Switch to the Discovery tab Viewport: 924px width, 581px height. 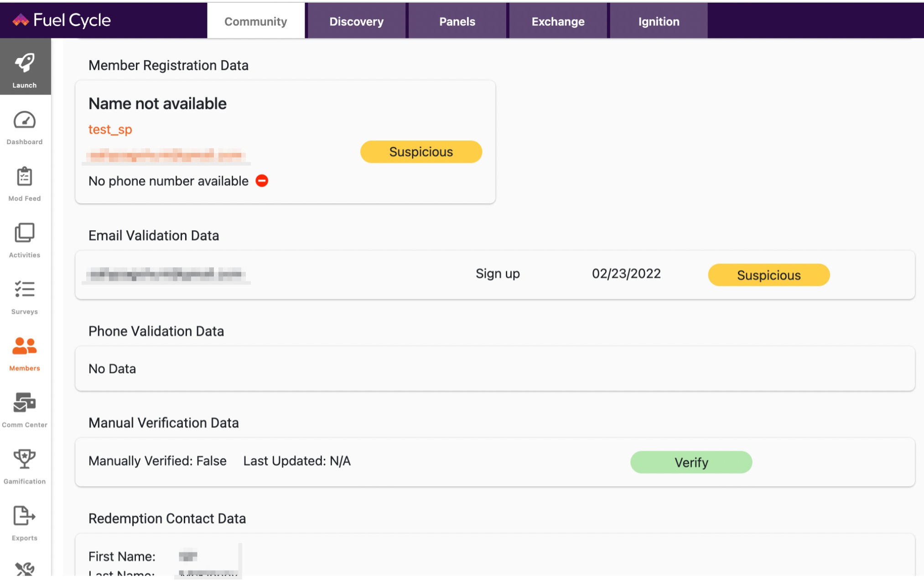tap(357, 21)
